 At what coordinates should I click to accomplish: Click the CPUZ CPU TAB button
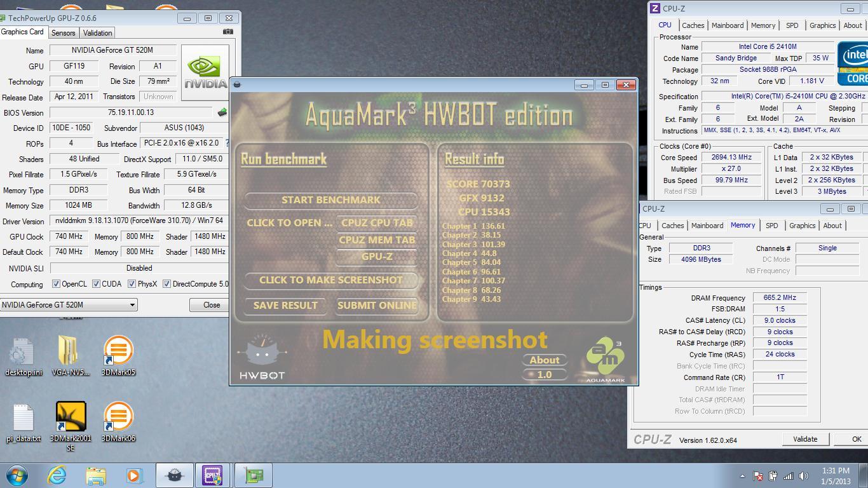(x=377, y=223)
